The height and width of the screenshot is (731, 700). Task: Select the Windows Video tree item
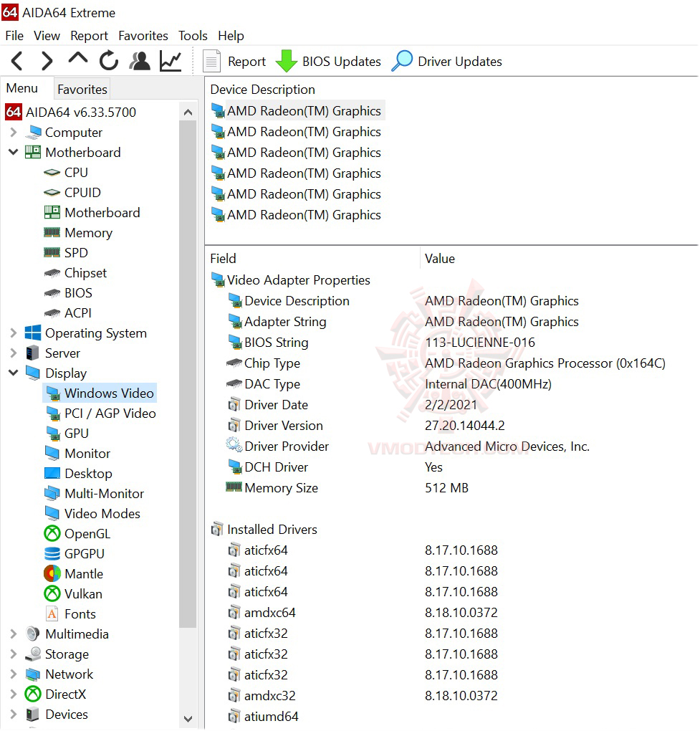point(100,393)
